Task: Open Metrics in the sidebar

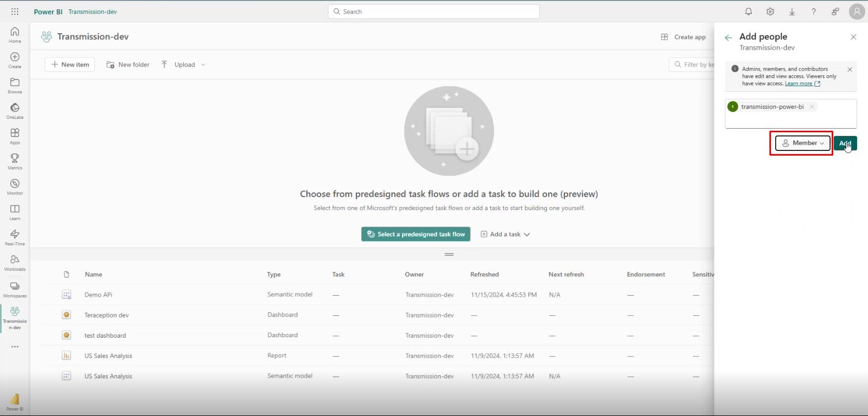Action: pos(15,161)
